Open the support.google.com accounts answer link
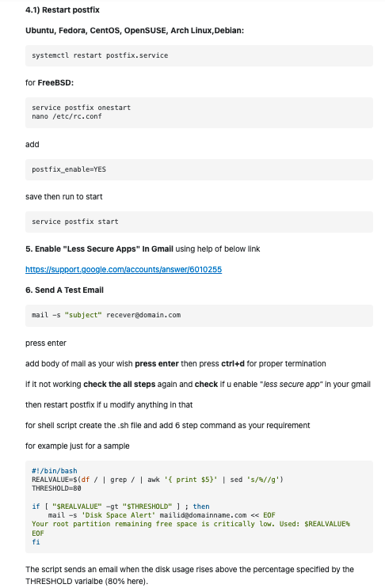Viewport: 385px width, 588px height. click(x=124, y=270)
